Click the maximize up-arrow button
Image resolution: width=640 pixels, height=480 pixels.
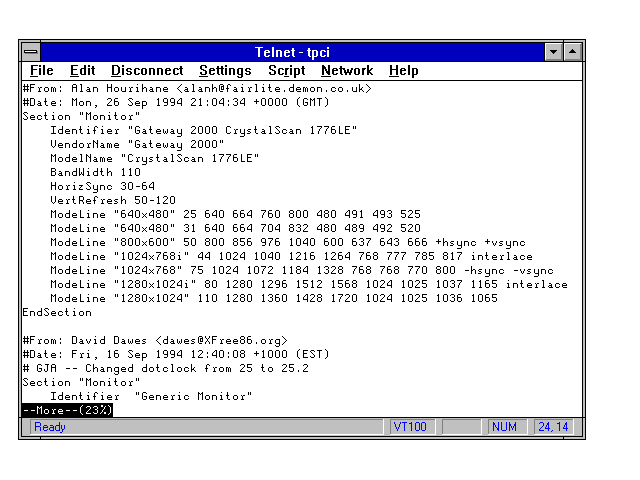pos(573,51)
